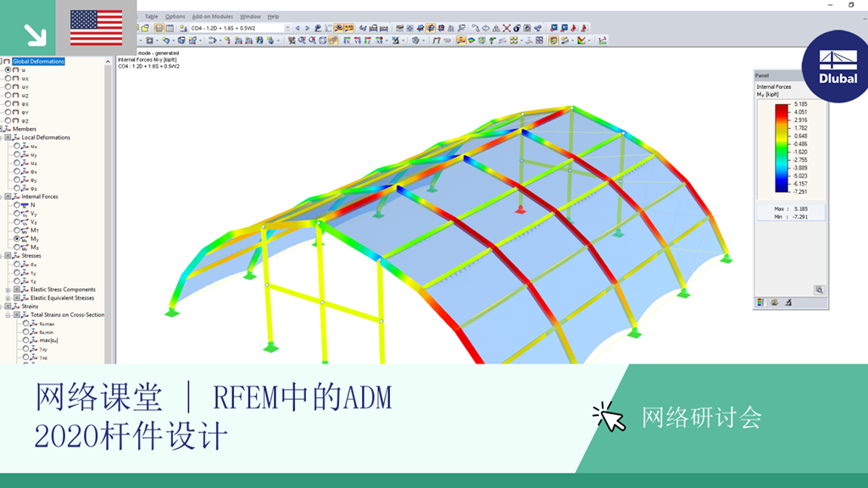Click the warning triangle toolbar icon
Image resolution: width=868 pixels, height=488 pixels.
tap(496, 28)
